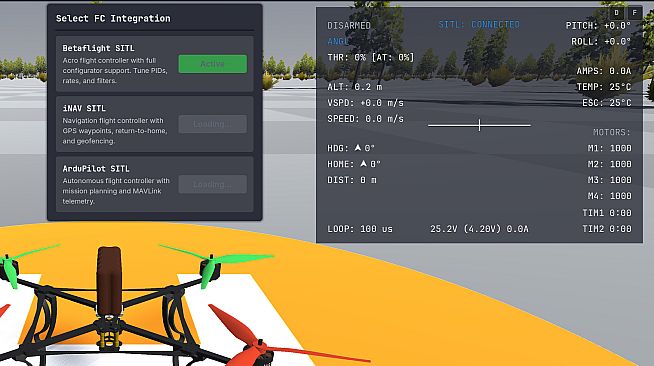Click the SITL: CONNECTED status
This screenshot has height=366, width=654.
pyautogui.click(x=479, y=25)
